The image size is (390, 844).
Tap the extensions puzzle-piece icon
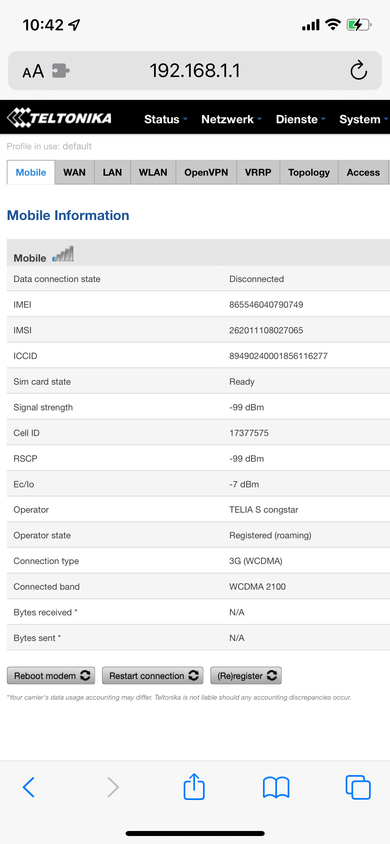click(61, 71)
